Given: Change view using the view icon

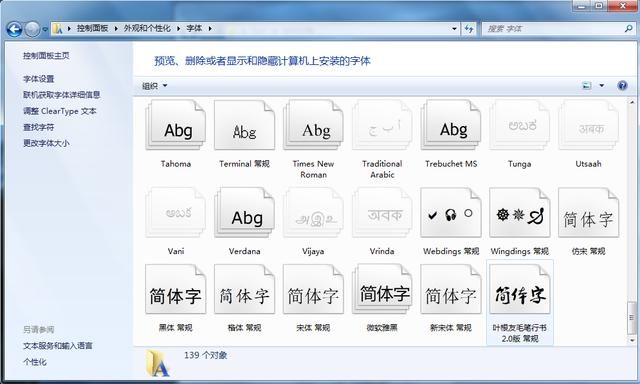Looking at the screenshot, I should [x=587, y=85].
